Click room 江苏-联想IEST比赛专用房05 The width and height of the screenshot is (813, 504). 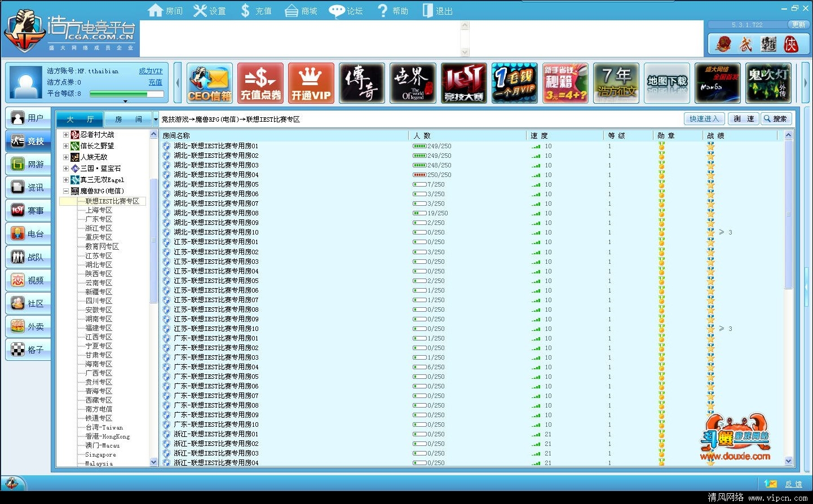[216, 281]
